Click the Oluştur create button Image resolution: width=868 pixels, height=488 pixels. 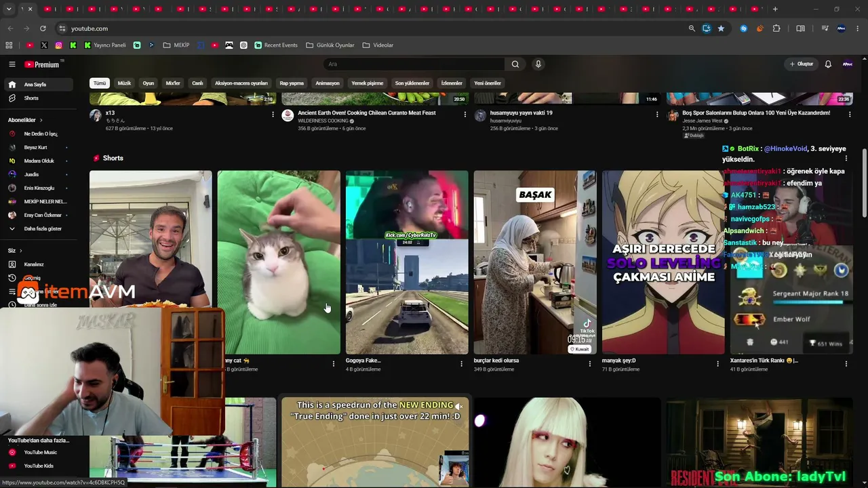pos(802,64)
